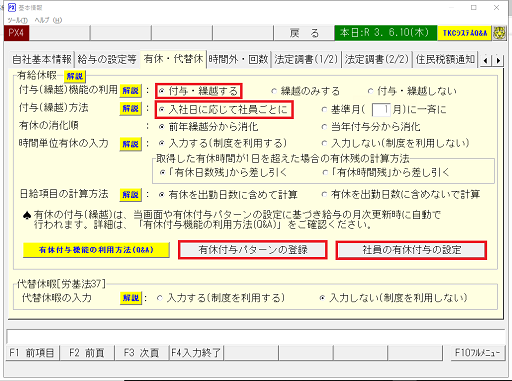
Task: Choose 「有休時間残」から差し引く option
Action: [386, 173]
